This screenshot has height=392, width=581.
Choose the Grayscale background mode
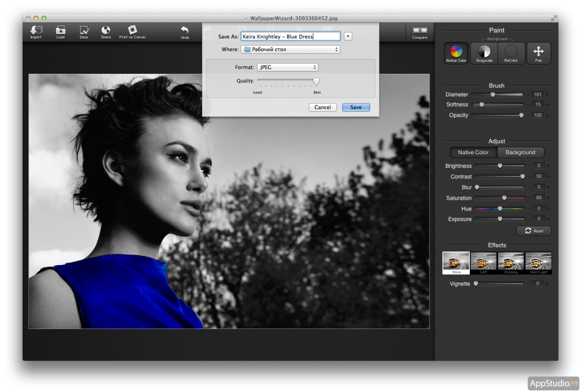tap(484, 53)
